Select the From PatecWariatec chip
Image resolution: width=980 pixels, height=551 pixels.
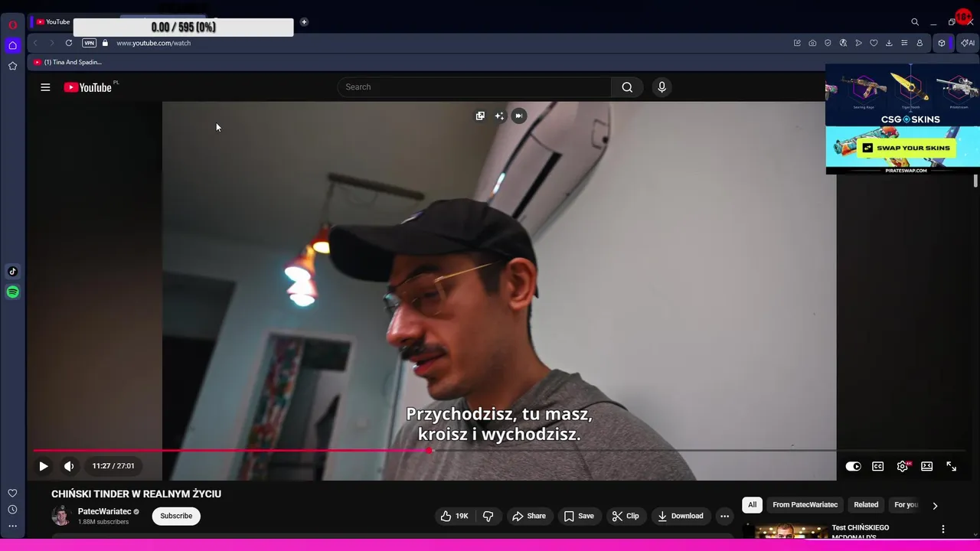pos(805,505)
